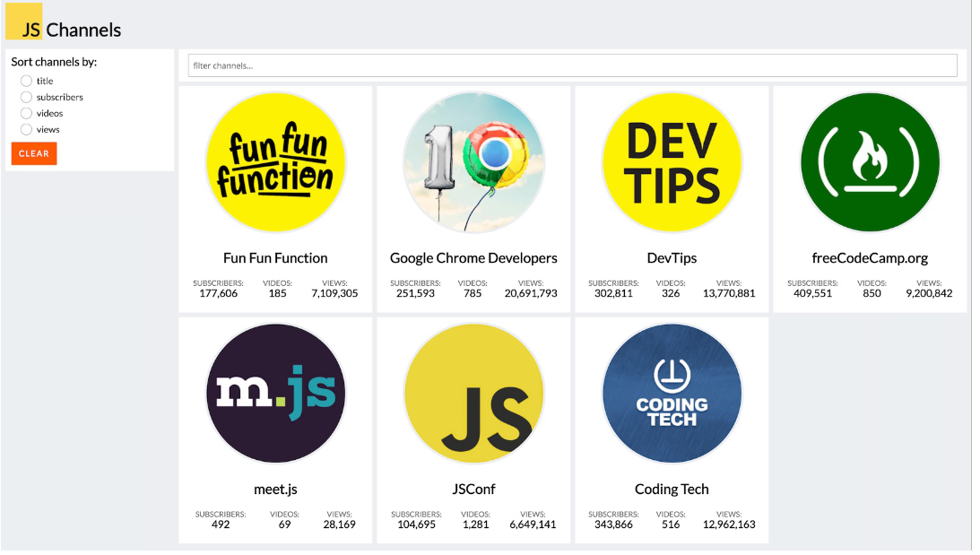
Task: Click meet.js subscriber count 492
Action: tap(221, 525)
